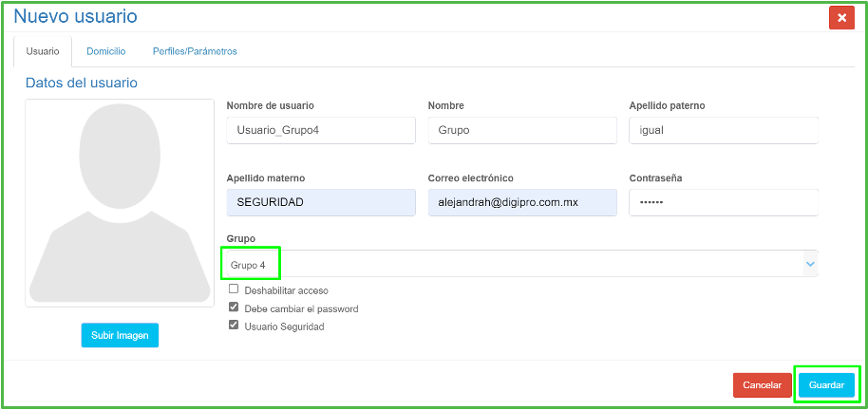This screenshot has height=410, width=868.
Task: Open the Grupo 4 combo box
Action: coord(513,264)
